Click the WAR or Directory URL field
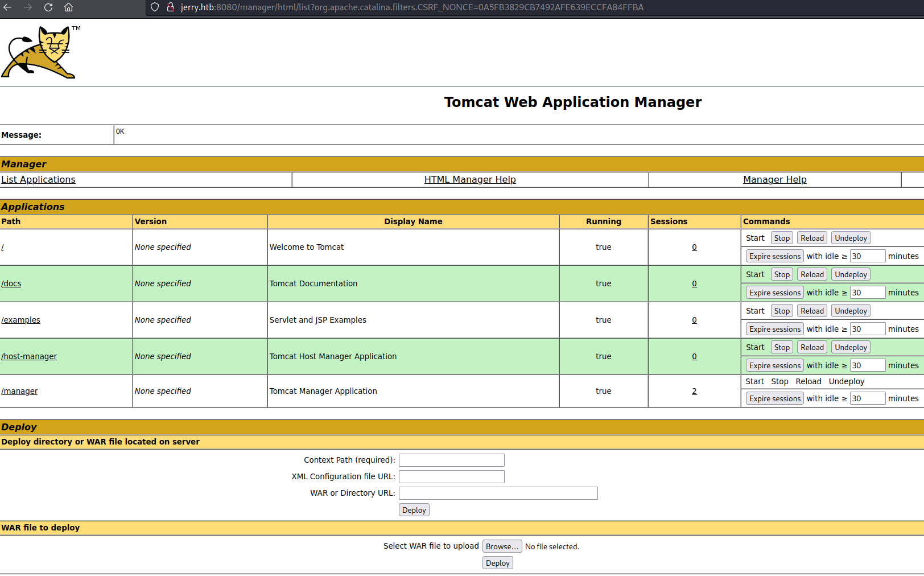Viewport: 924px width, 576px height. coord(498,493)
